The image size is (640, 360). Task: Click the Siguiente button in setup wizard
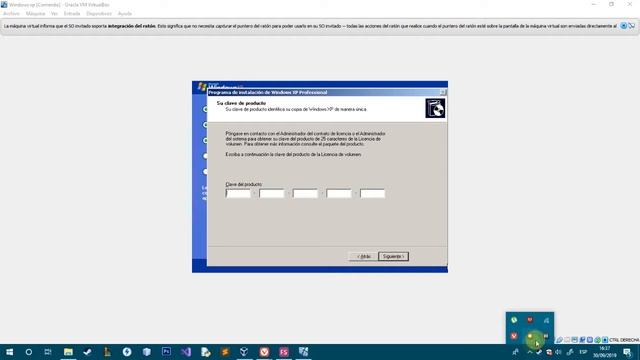pyautogui.click(x=393, y=256)
